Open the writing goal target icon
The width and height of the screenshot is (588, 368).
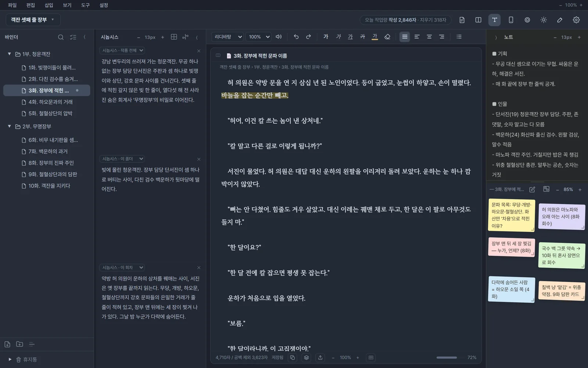tap(527, 20)
